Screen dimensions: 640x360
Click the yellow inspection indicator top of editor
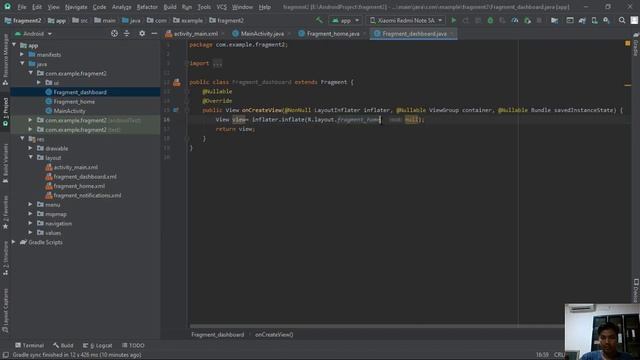(627, 43)
